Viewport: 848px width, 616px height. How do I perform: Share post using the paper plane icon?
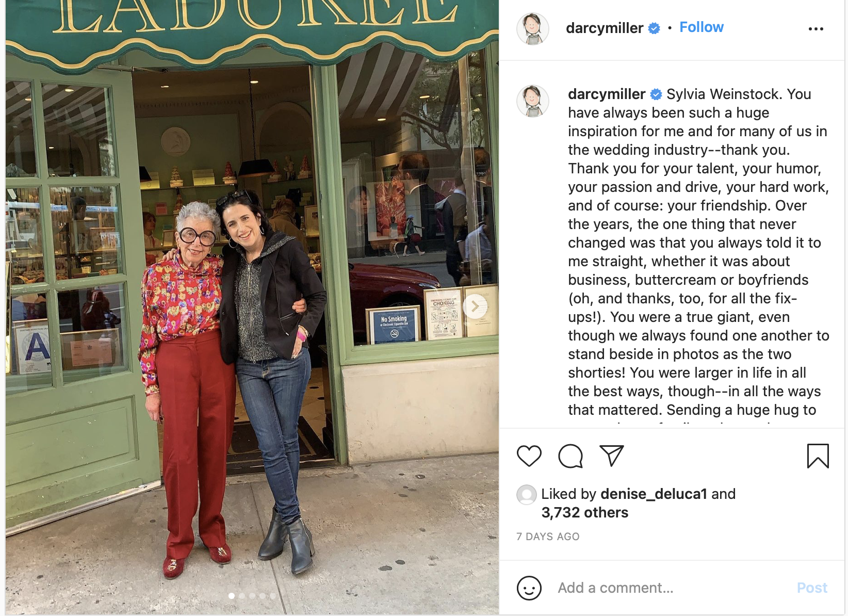[612, 456]
